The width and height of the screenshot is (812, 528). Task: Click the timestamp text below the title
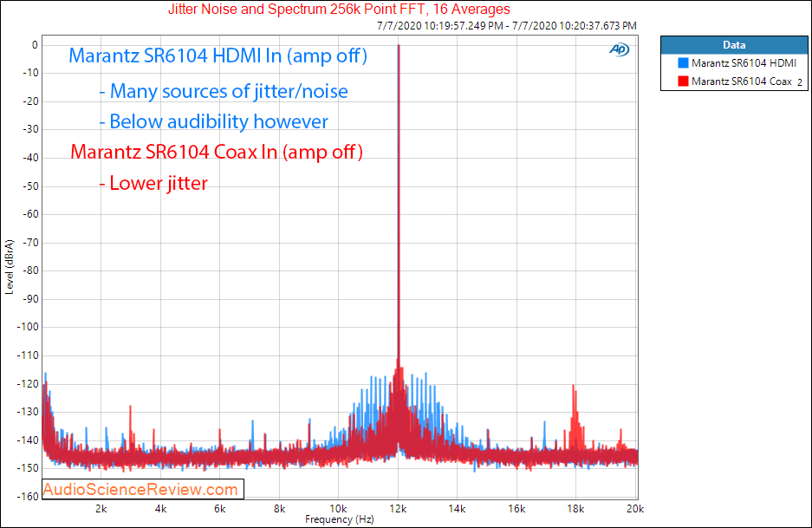[x=507, y=25]
